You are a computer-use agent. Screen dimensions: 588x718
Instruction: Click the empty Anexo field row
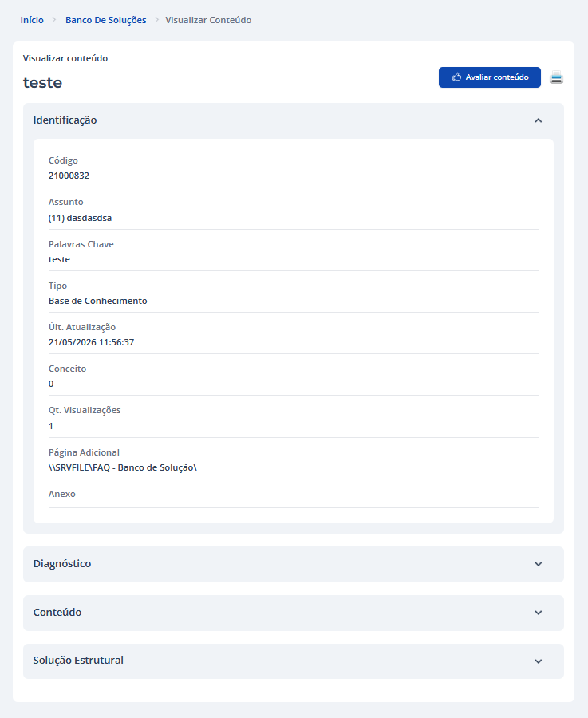click(294, 494)
